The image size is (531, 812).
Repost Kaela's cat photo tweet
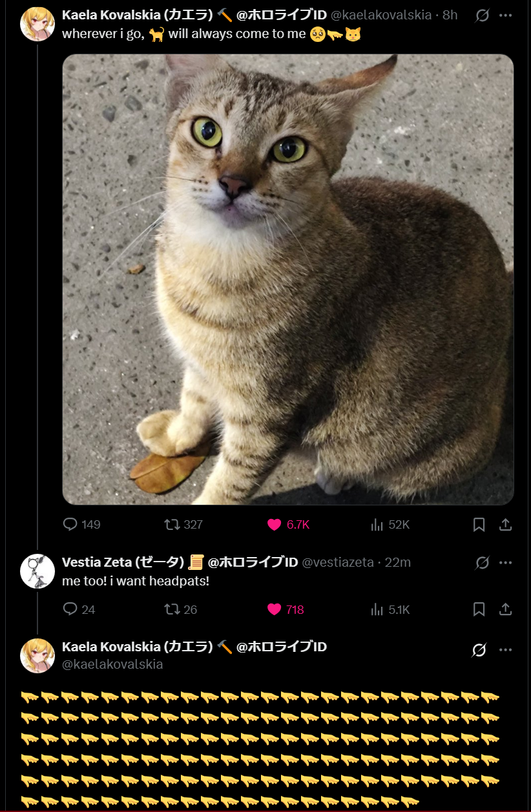pyautogui.click(x=172, y=524)
